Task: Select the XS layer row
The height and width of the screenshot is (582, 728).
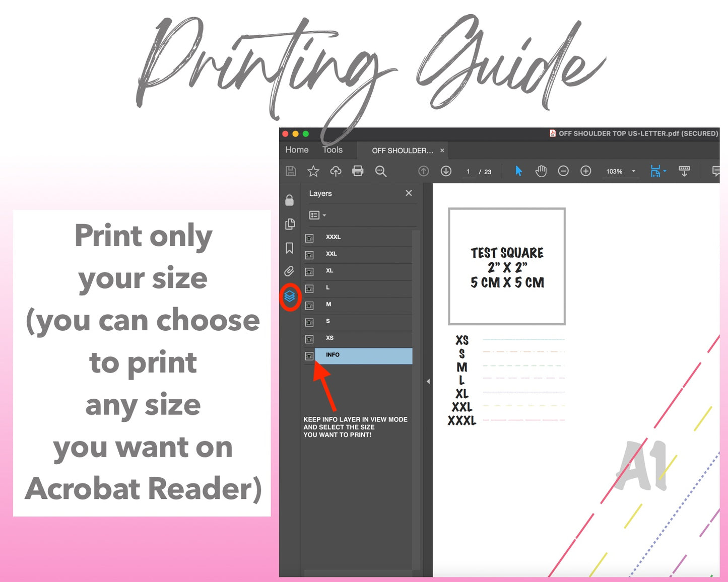Action: pos(363,338)
